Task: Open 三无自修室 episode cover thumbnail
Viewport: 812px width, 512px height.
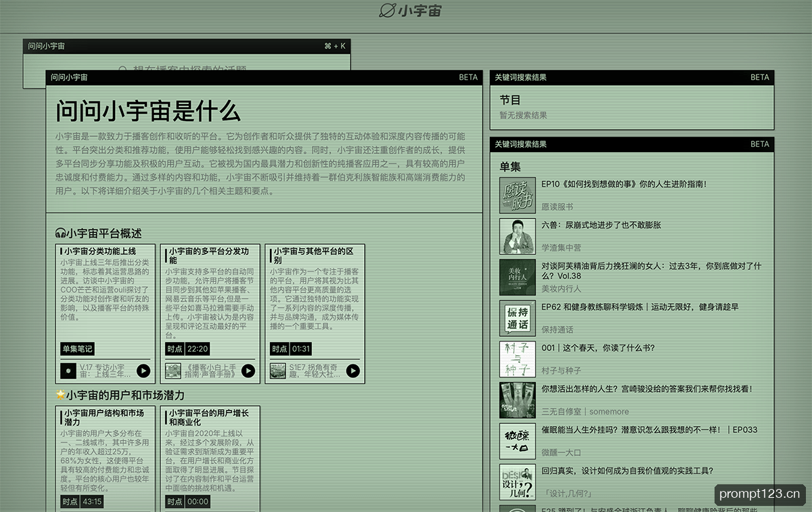Action: (518, 400)
